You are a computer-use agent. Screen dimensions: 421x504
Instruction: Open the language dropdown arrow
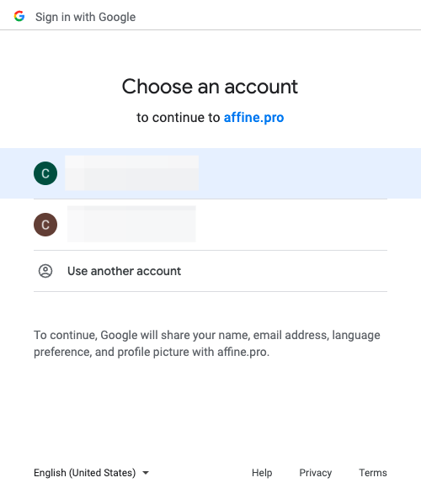click(x=146, y=473)
